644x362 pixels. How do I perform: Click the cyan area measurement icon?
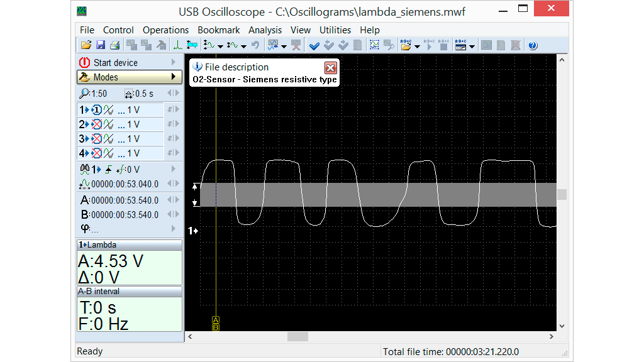click(x=192, y=45)
